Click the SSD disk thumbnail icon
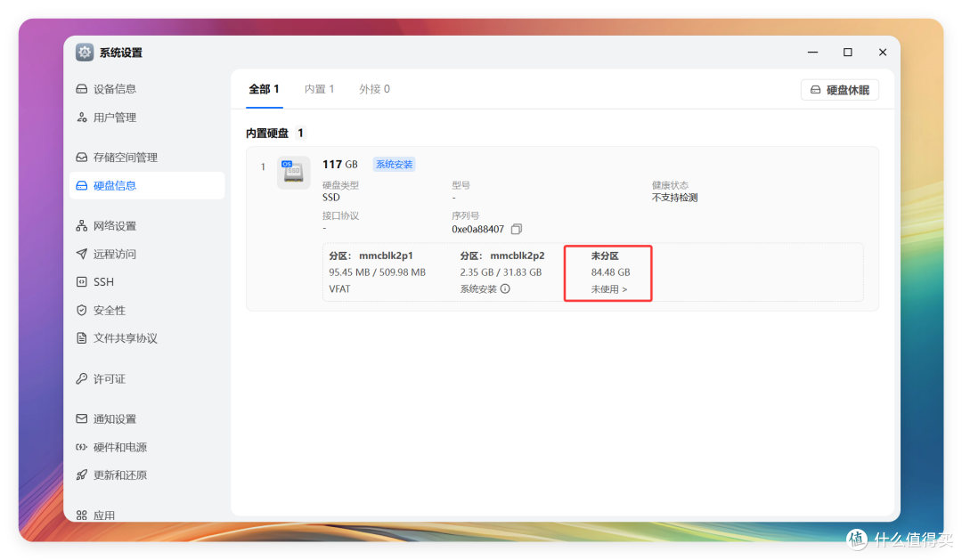The image size is (962, 560). click(x=293, y=173)
